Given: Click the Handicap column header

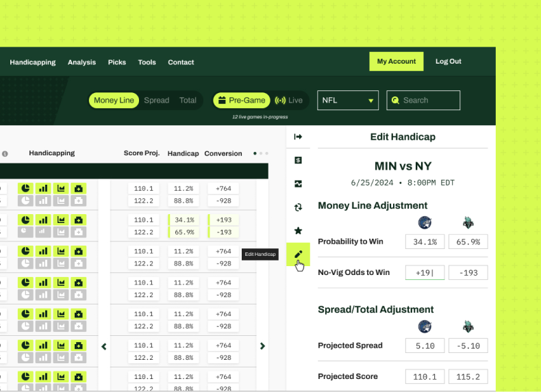Looking at the screenshot, I should (x=184, y=153).
